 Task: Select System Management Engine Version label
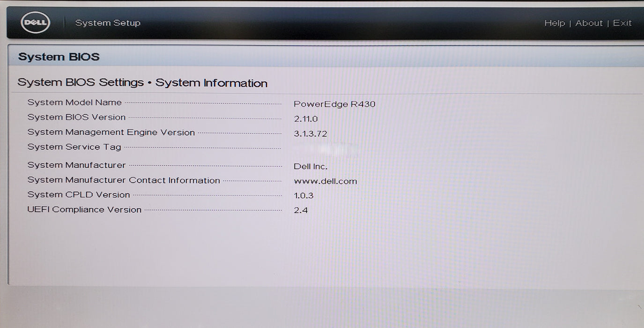(x=111, y=132)
